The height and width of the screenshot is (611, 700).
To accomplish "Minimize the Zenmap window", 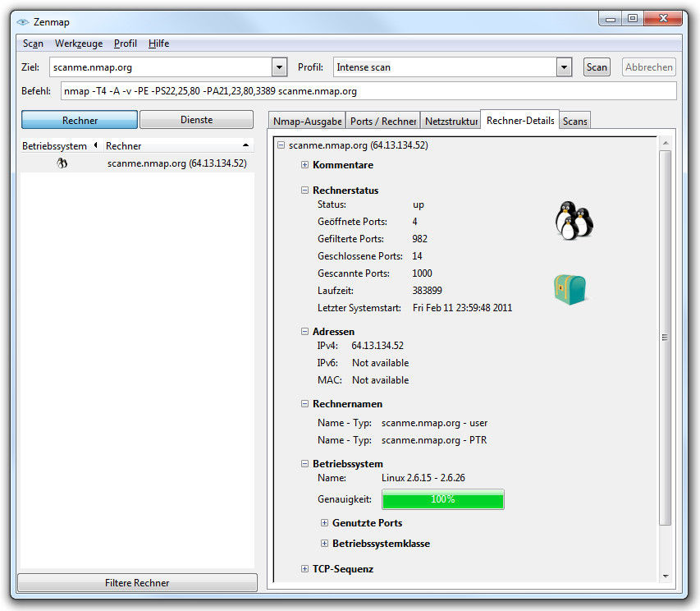I will [611, 18].
